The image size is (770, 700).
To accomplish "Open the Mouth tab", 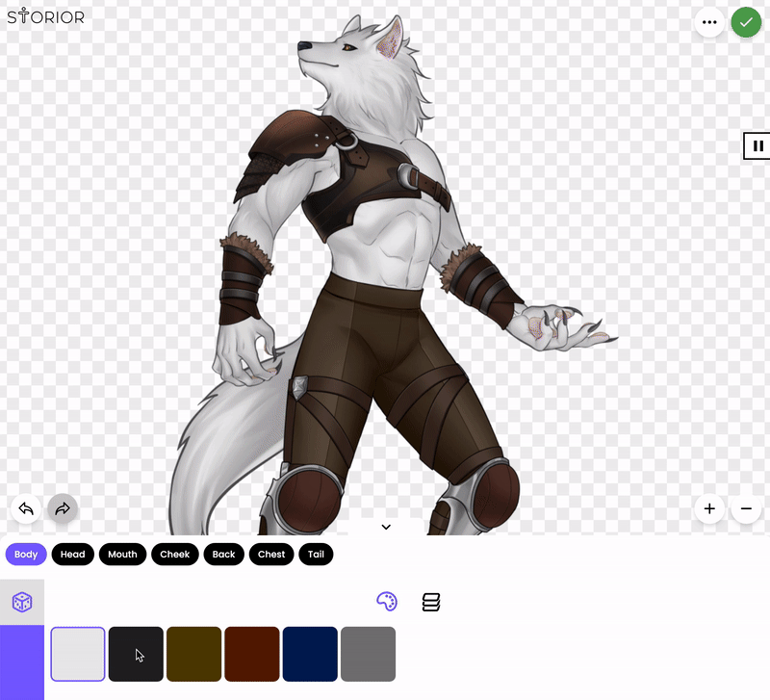I will click(x=123, y=554).
